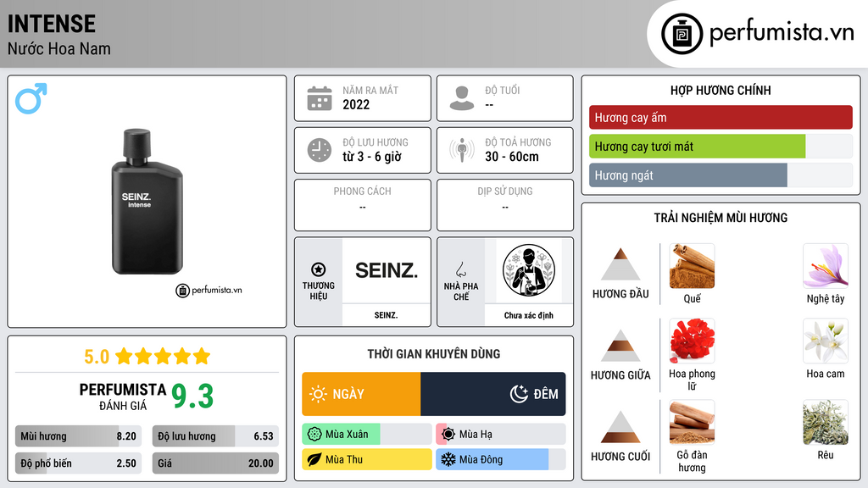868x488 pixels.
Task: Open the Rêu moss note image
Action: [826, 422]
